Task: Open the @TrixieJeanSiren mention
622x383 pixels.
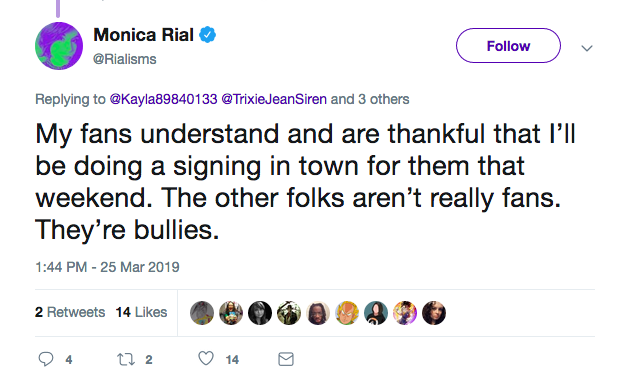Action: coord(274,99)
